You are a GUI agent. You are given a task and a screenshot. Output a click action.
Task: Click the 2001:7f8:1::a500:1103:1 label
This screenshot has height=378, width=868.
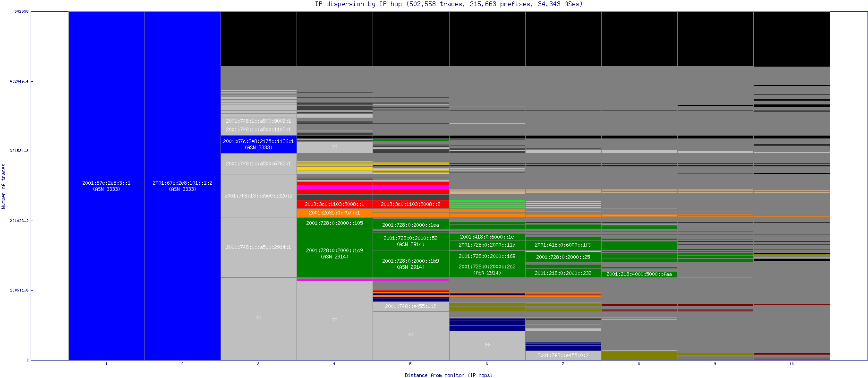258,129
